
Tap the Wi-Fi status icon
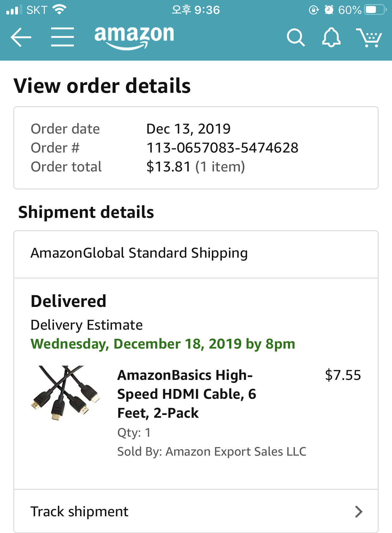[59, 9]
